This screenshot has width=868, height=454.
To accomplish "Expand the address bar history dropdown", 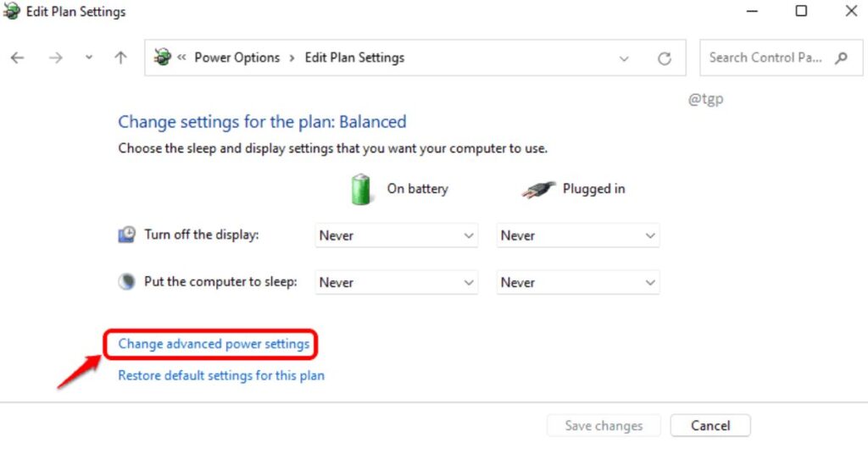I will click(624, 58).
